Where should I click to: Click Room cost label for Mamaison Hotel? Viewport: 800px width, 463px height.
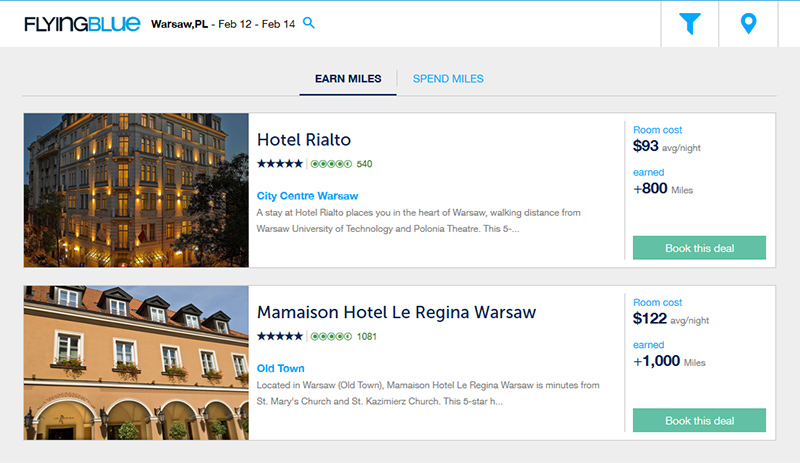(x=657, y=302)
